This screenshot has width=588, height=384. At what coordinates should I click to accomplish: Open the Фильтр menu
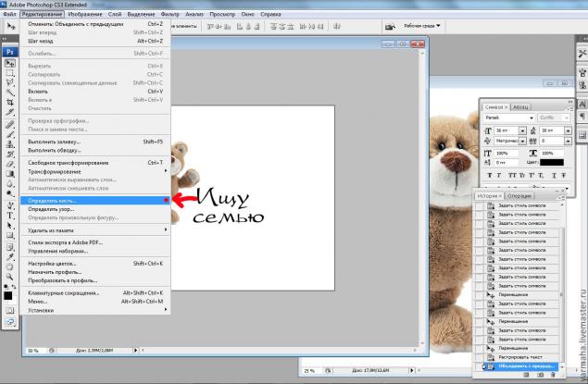169,16
